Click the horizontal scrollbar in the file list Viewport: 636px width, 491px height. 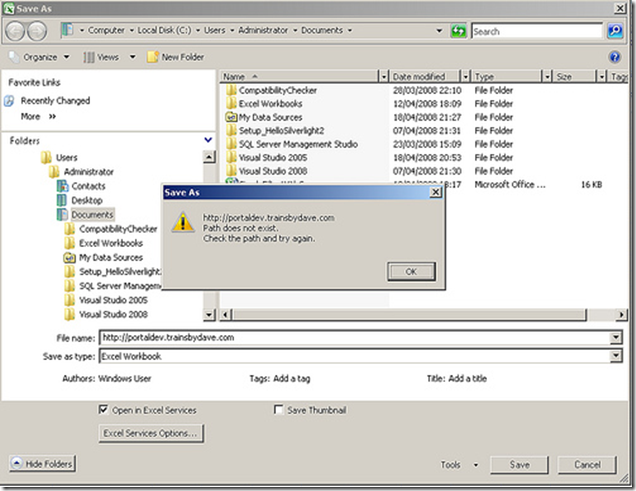click(409, 314)
